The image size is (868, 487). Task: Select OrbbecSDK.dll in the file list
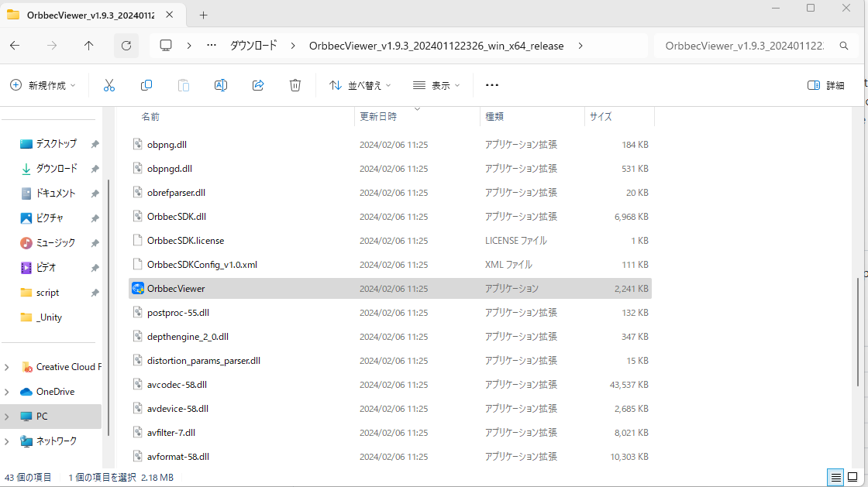(178, 216)
